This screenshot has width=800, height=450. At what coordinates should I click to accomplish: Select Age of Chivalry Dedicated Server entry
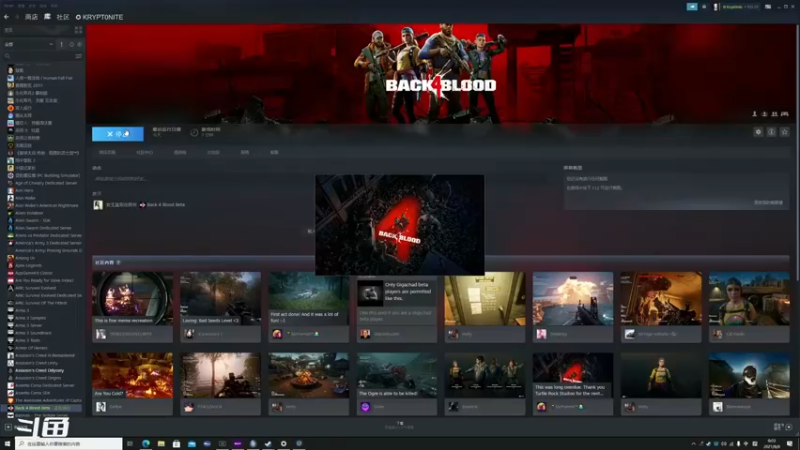point(44,183)
